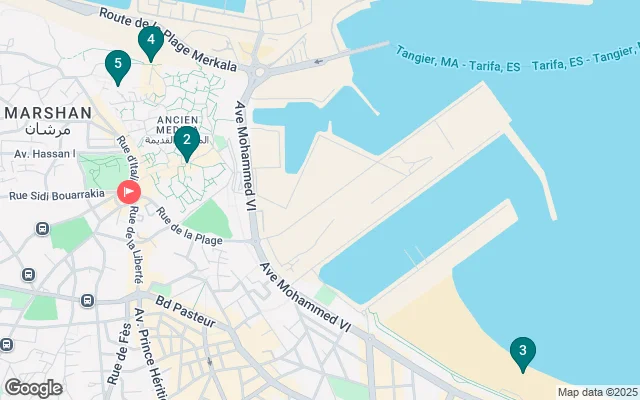This screenshot has height=400, width=640.
Task: Click the MARSHAN neighborhood label
Action: [x=48, y=113]
